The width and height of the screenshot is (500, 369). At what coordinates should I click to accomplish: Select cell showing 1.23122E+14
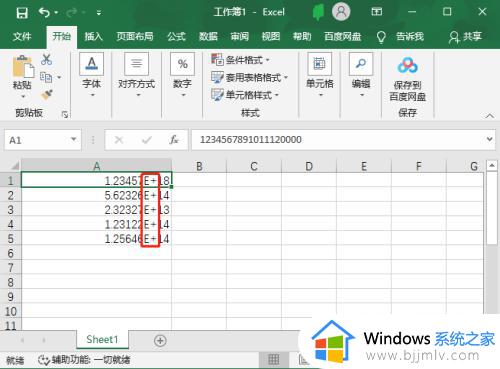pyautogui.click(x=97, y=224)
